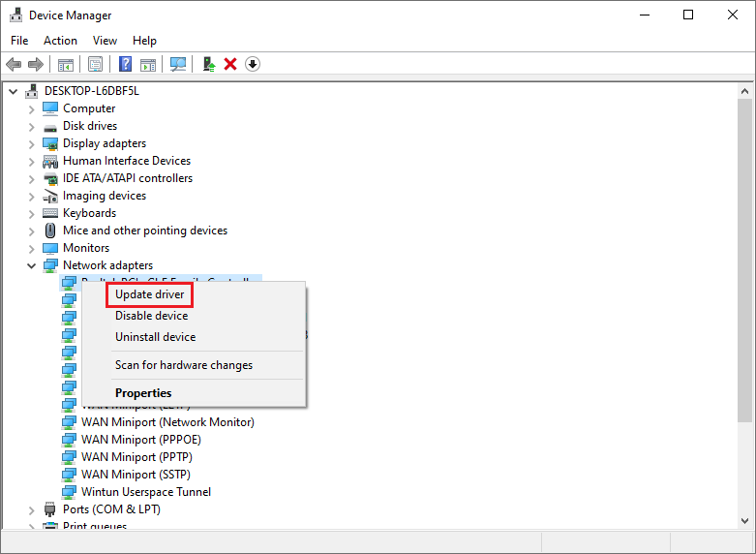
Task: Click the Mice and other pointing devices icon
Action: coord(50,231)
